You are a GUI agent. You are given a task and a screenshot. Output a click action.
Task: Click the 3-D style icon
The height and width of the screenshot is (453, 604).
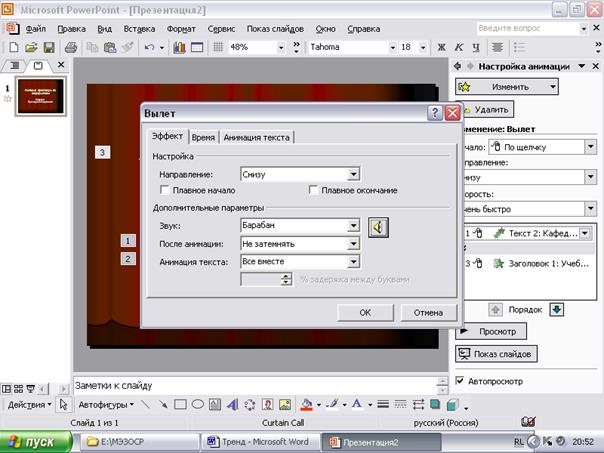(x=453, y=404)
